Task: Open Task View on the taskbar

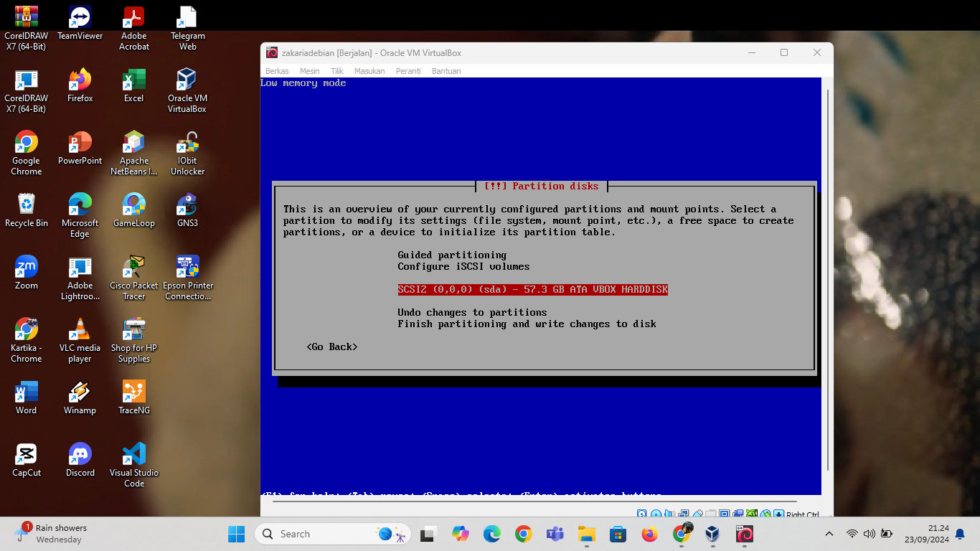Action: [429, 534]
